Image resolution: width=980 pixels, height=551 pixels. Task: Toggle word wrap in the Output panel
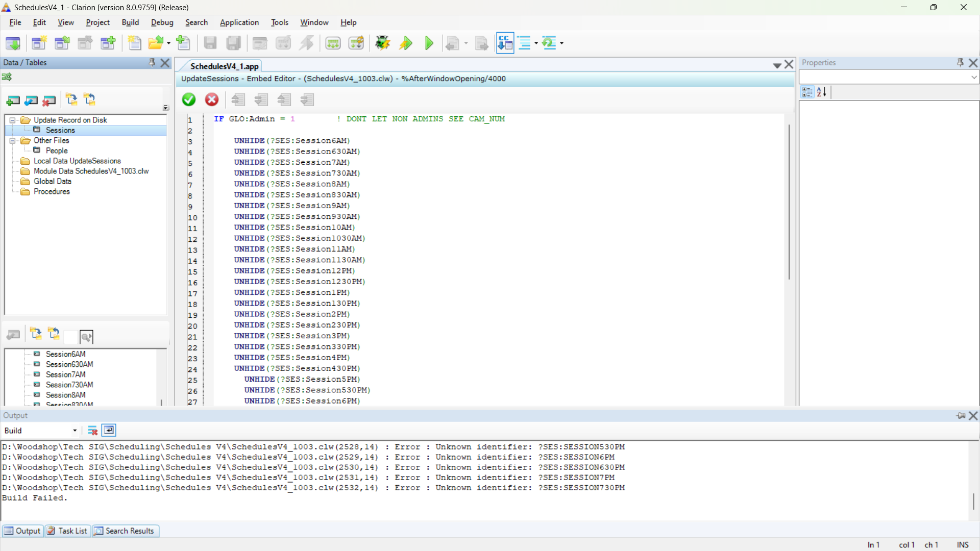[109, 431]
